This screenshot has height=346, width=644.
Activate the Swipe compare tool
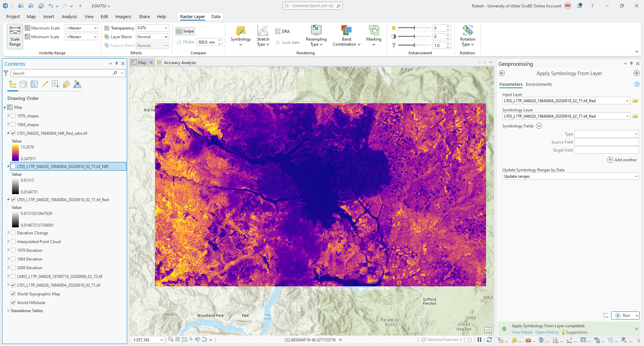[x=185, y=31]
